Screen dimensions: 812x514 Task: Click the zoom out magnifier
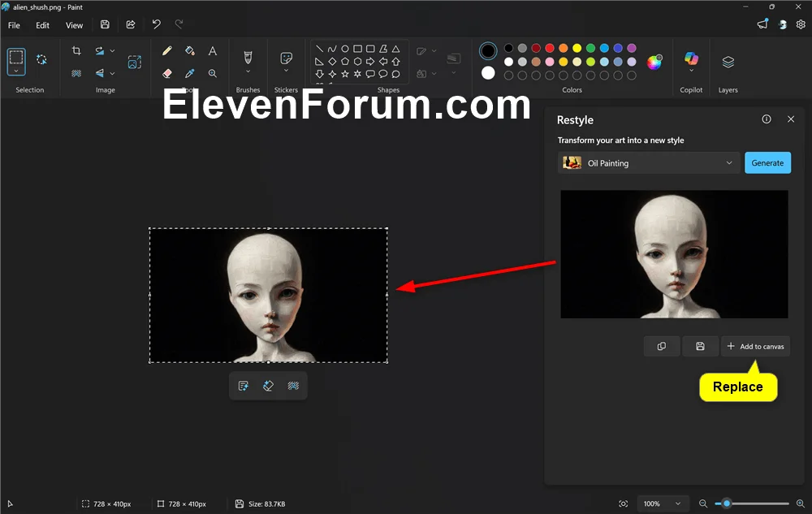point(702,503)
